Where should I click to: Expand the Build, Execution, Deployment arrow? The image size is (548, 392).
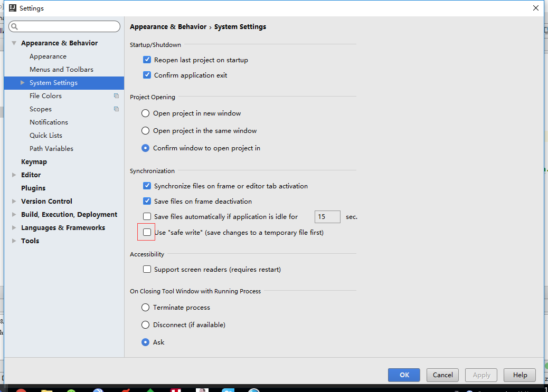click(x=14, y=215)
